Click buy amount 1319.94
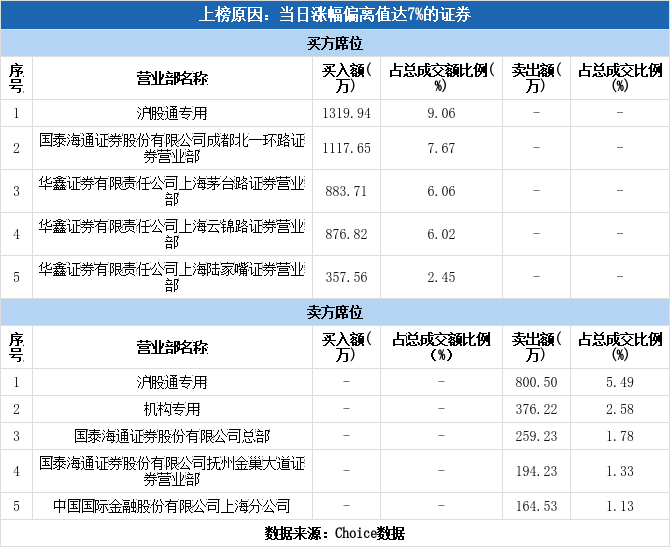This screenshot has width=670, height=547. 347,113
